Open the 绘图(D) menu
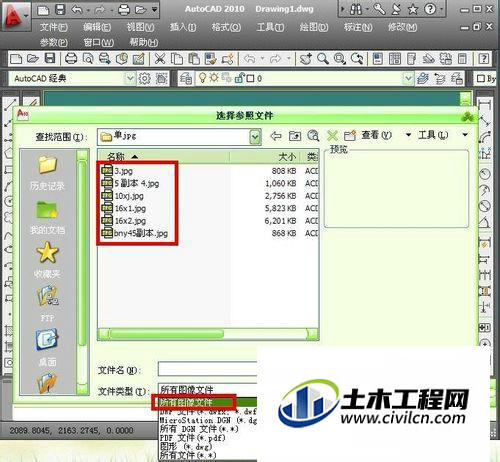This screenshot has width=500, height=462. pos(314,27)
